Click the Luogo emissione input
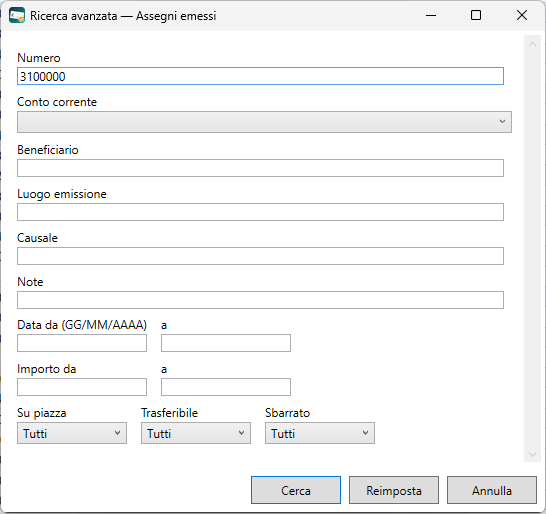 260,212
